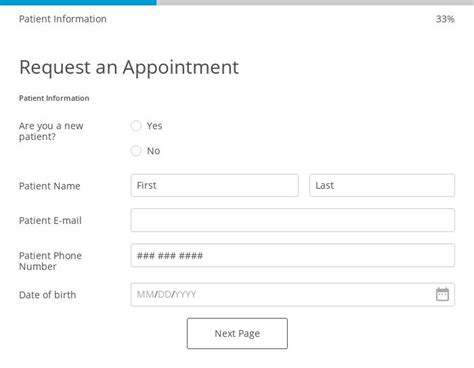Click the Request an Appointment heading
474x368 pixels.
pyautogui.click(x=129, y=68)
